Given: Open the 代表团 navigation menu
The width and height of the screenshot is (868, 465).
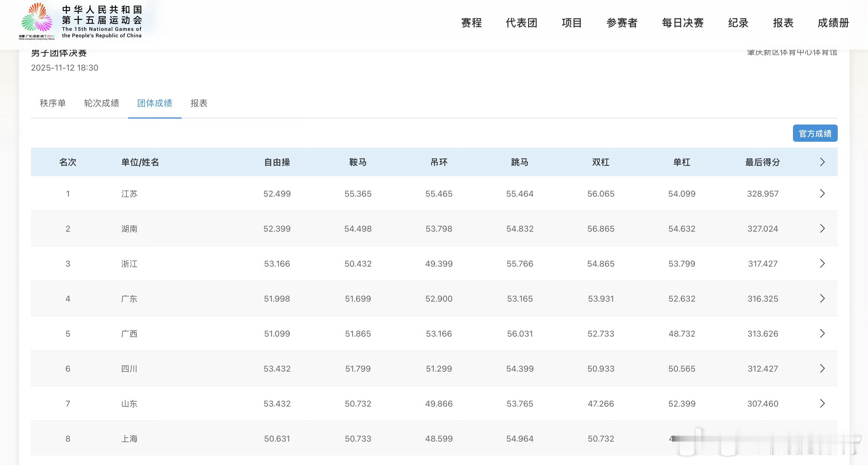Looking at the screenshot, I should coord(521,23).
